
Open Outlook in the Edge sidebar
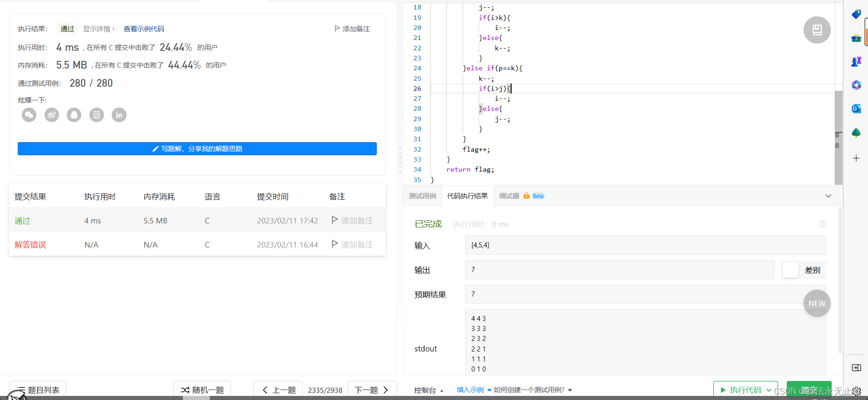click(856, 109)
